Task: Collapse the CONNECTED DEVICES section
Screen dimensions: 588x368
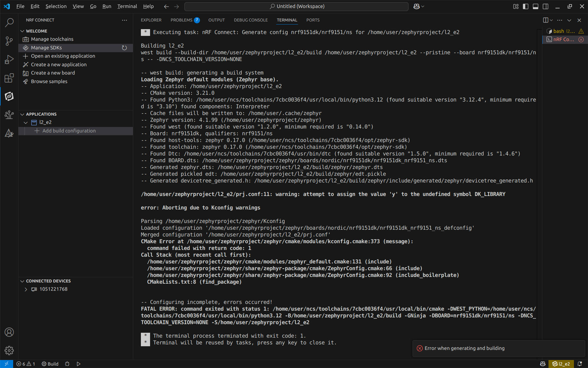Action: (22, 281)
